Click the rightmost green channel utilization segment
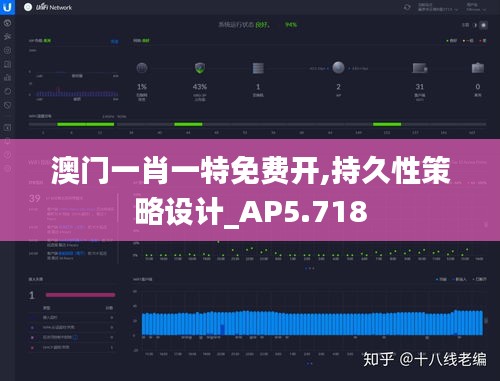Viewport: 500px width, 381px height. point(387,124)
